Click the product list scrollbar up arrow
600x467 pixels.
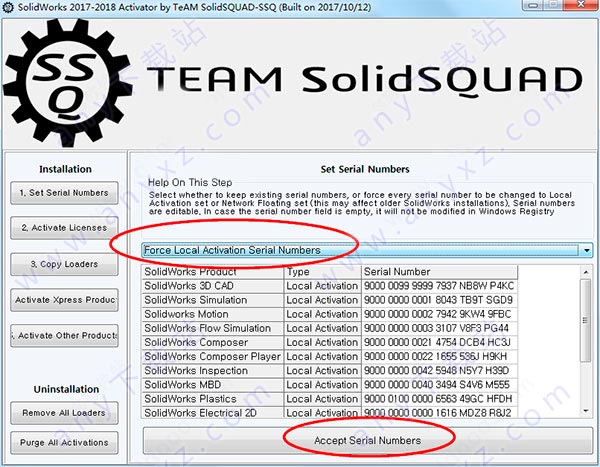click(586, 272)
